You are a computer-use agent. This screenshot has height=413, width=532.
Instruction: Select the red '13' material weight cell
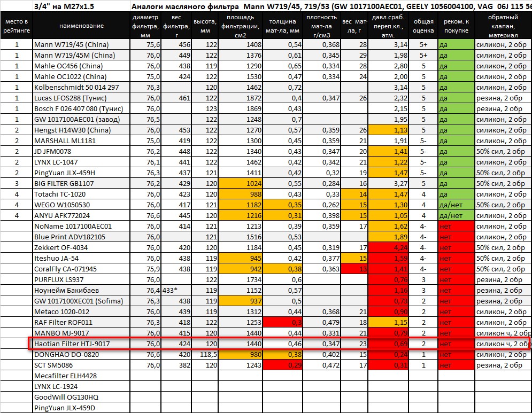click(354, 269)
